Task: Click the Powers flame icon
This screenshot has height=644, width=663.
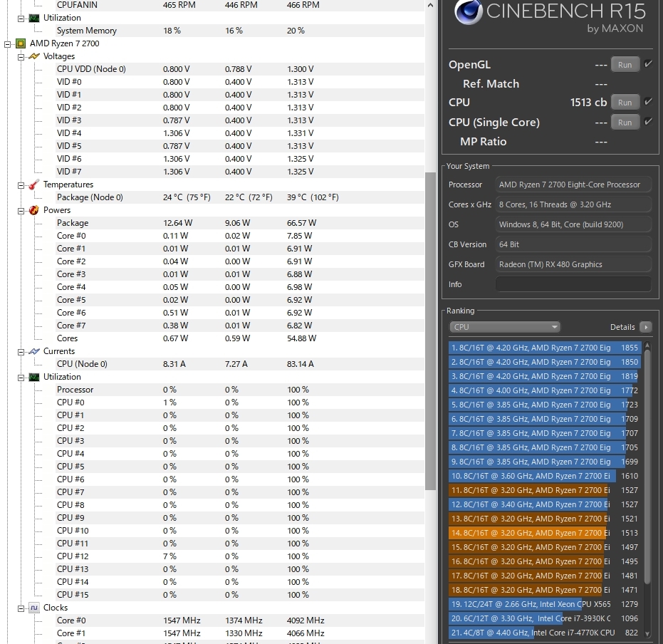Action: (x=34, y=210)
